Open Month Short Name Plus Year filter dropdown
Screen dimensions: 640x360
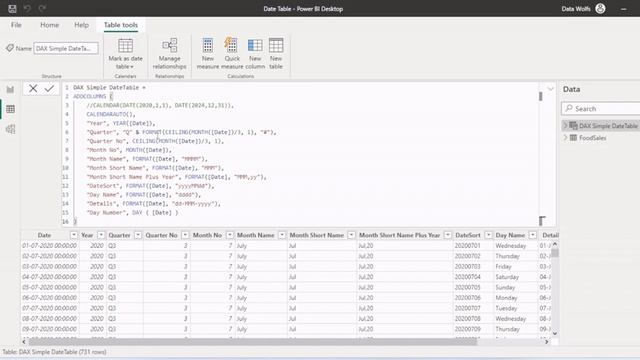[448, 235]
